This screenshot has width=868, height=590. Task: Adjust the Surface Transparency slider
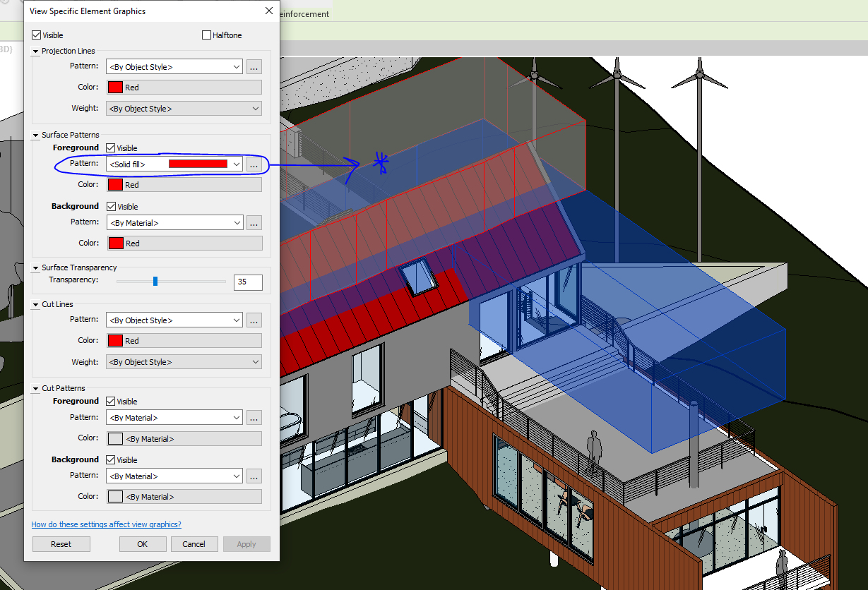(155, 280)
